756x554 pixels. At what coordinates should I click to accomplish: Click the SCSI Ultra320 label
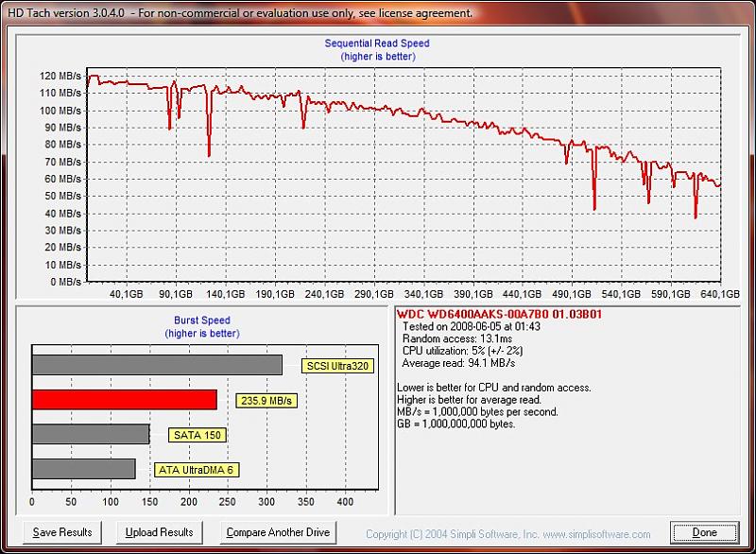[337, 366]
